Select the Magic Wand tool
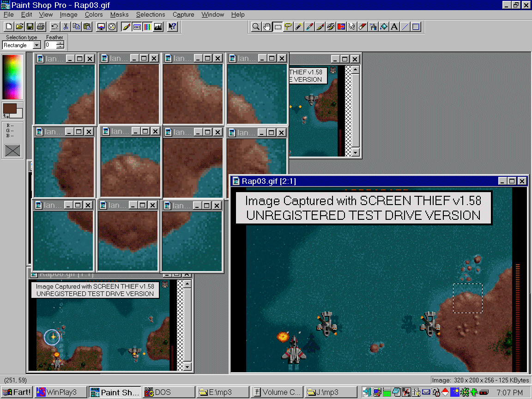532x399 pixels. coord(299,27)
